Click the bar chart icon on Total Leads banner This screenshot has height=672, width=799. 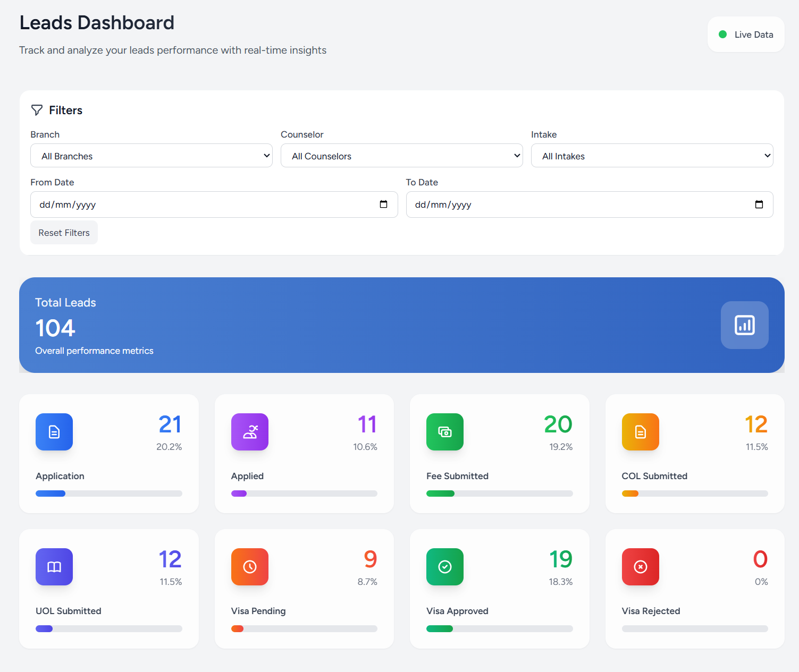pos(744,325)
